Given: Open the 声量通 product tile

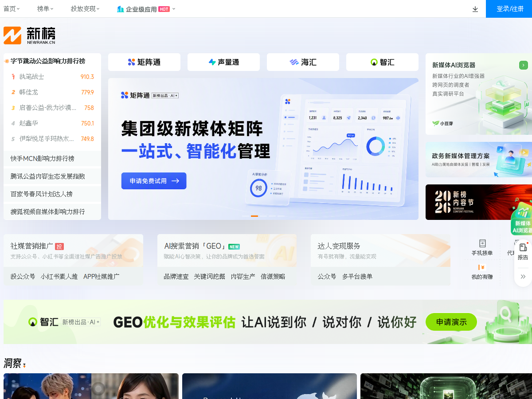Looking at the screenshot, I should [223, 62].
